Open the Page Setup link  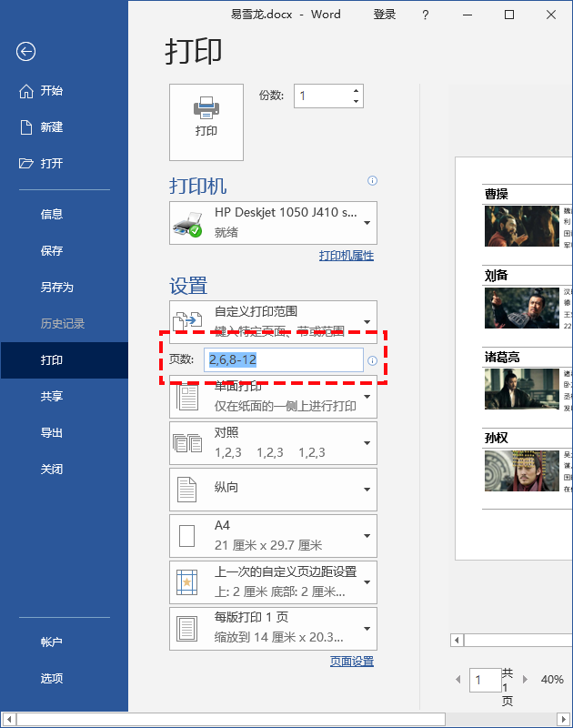point(351,662)
